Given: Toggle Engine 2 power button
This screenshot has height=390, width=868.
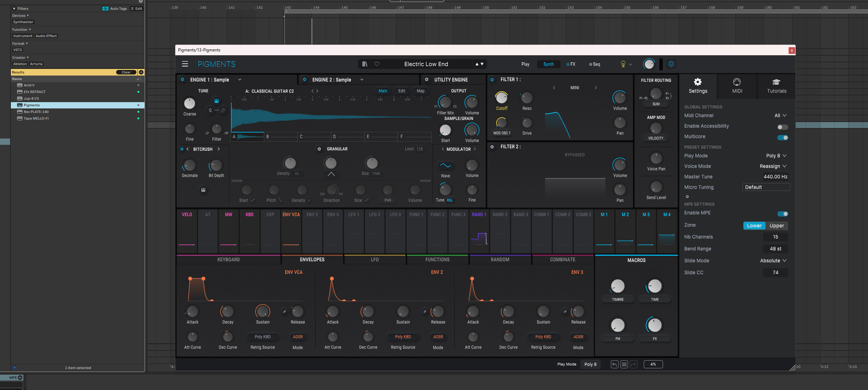Looking at the screenshot, I should (304, 79).
